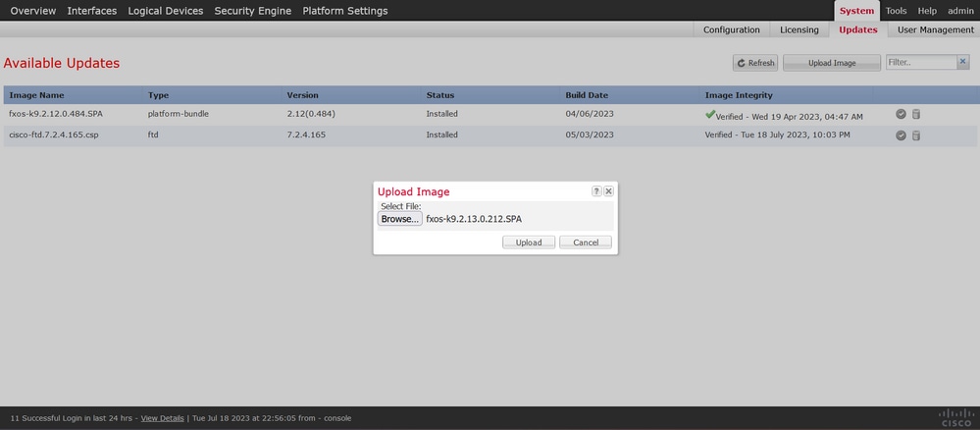Image resolution: width=980 pixels, height=430 pixels.
Task: Switch to the Configuration tab
Action: (731, 29)
